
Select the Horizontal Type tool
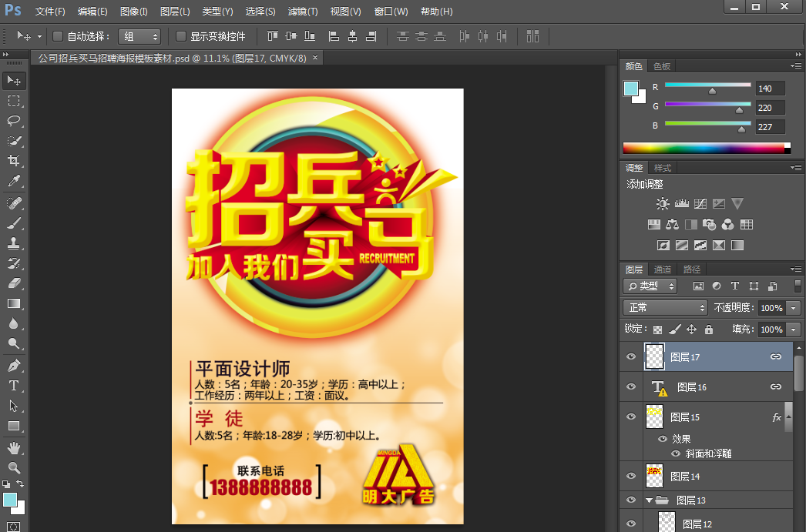point(14,385)
